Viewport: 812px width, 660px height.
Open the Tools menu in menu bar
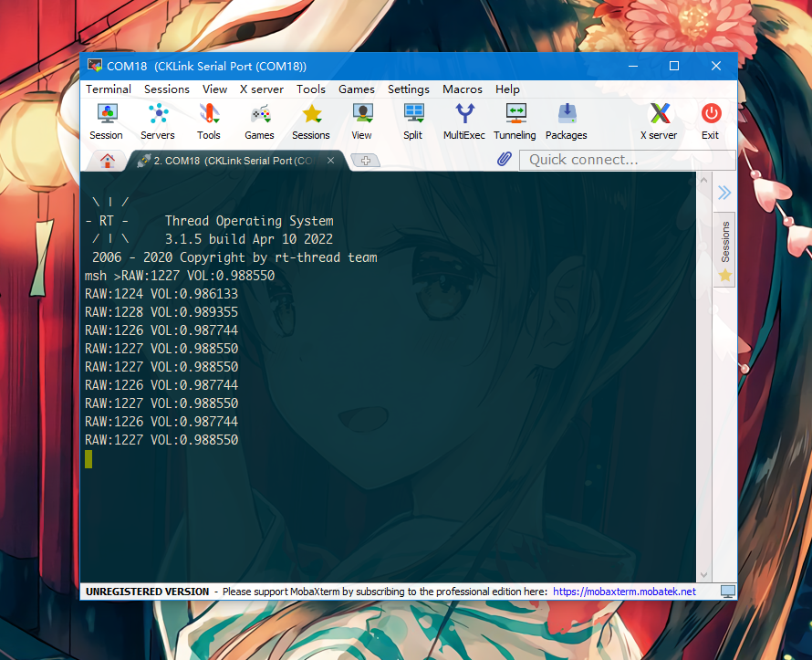311,89
